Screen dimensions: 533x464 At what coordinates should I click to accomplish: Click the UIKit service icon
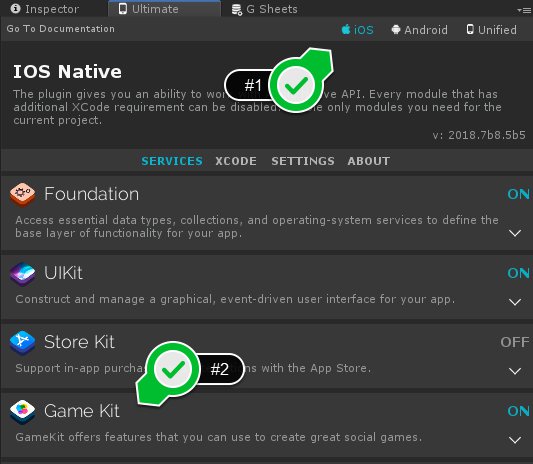tap(22, 274)
